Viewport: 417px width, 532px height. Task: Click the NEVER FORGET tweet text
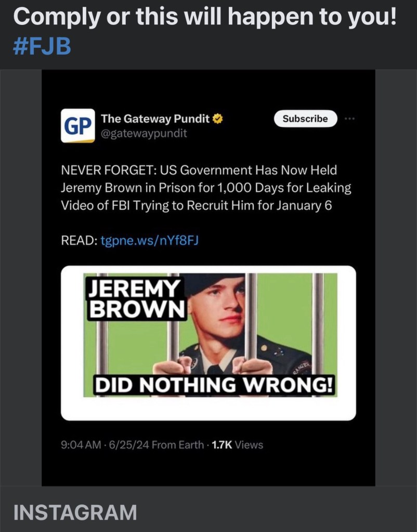[206, 188]
